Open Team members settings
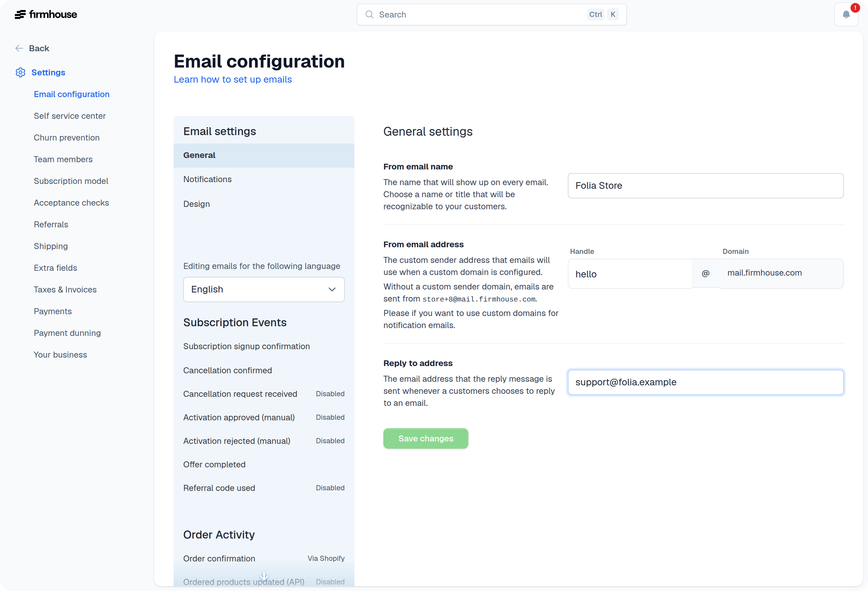 [x=63, y=159]
